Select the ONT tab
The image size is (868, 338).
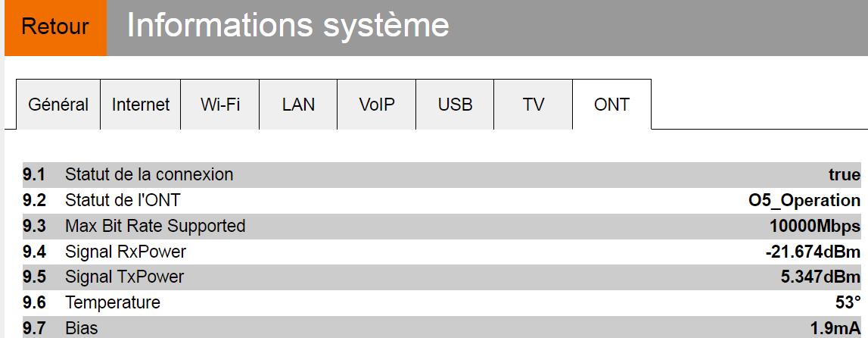[611, 105]
